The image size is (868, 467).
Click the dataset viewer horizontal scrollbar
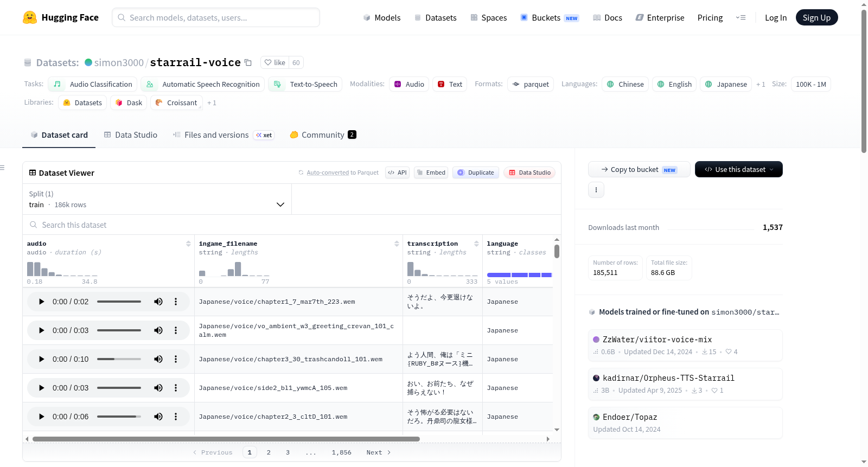tap(226, 439)
